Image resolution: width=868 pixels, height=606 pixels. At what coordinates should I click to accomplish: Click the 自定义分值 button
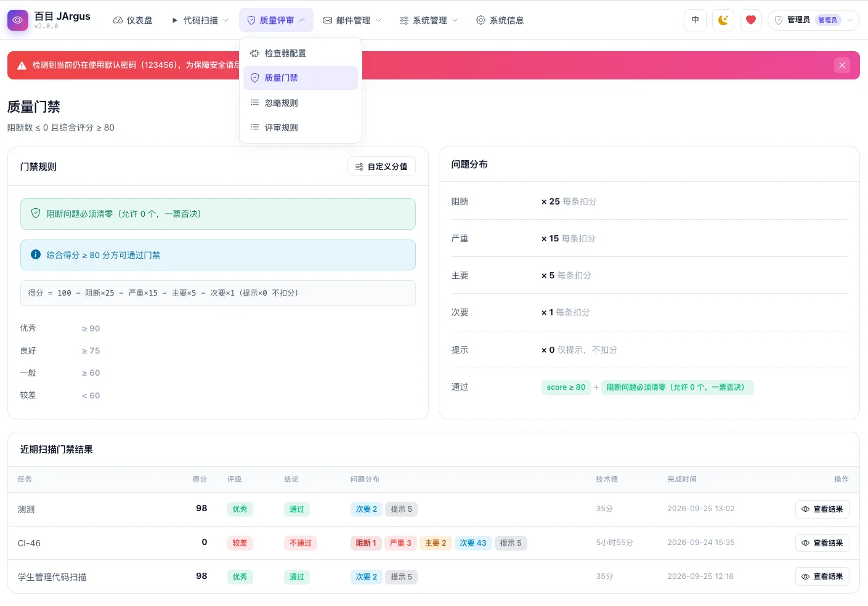point(381,167)
